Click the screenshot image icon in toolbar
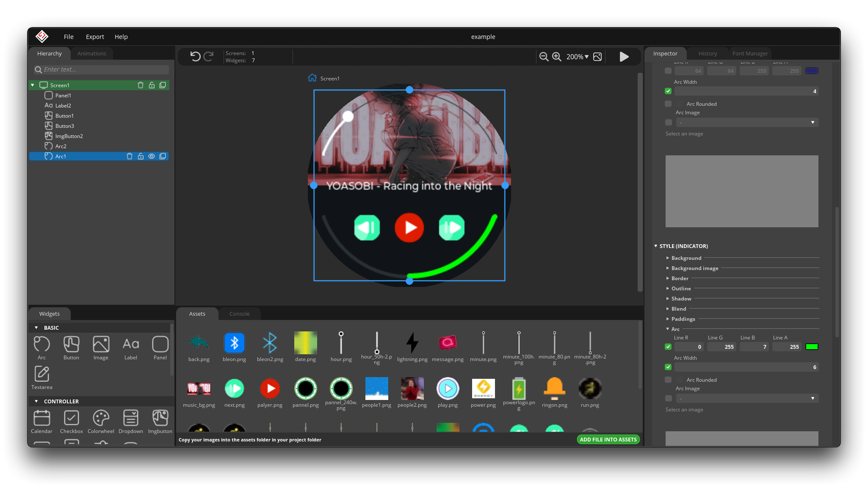Viewport: 868px width, 488px height. click(x=597, y=57)
